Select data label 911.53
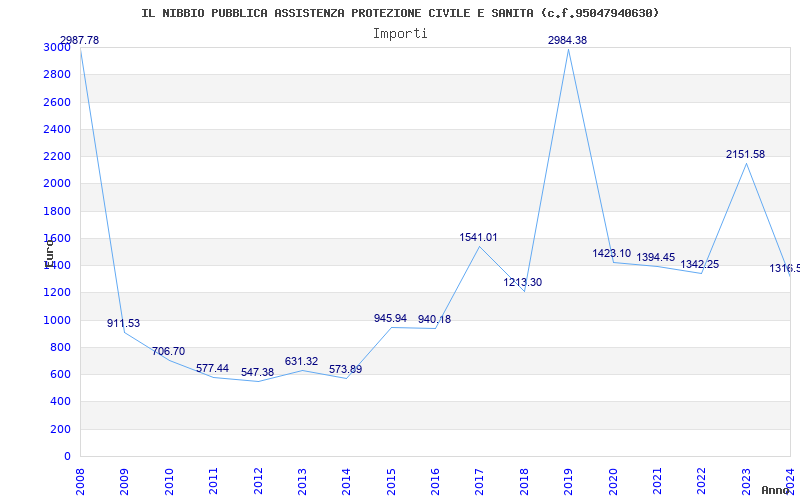The width and height of the screenshot is (800, 500). click(x=123, y=323)
